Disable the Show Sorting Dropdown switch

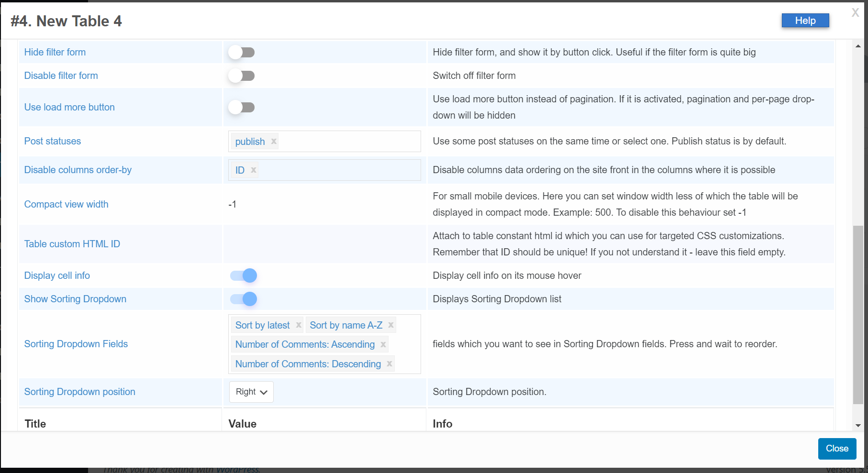click(x=244, y=299)
